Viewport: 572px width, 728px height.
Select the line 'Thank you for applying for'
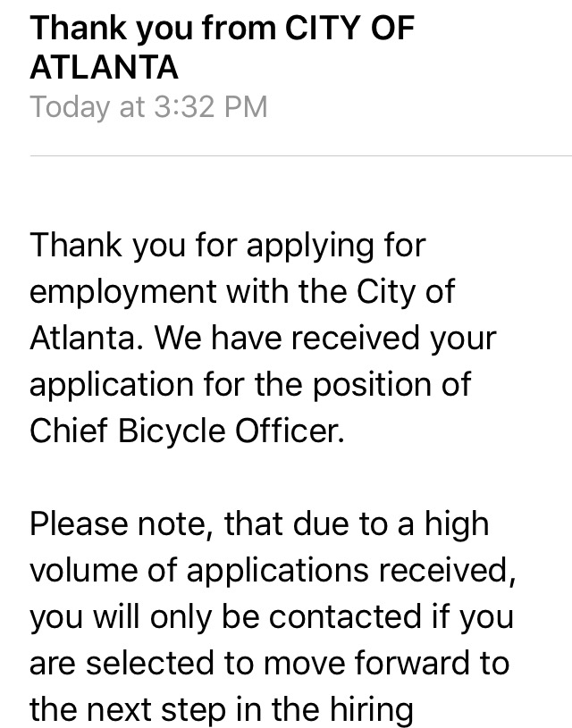pos(228,245)
